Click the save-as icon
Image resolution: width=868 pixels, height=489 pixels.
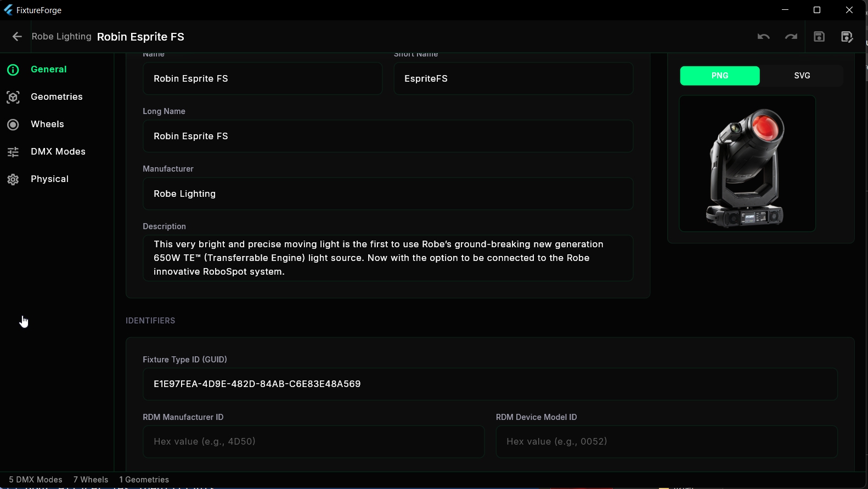[x=847, y=37]
